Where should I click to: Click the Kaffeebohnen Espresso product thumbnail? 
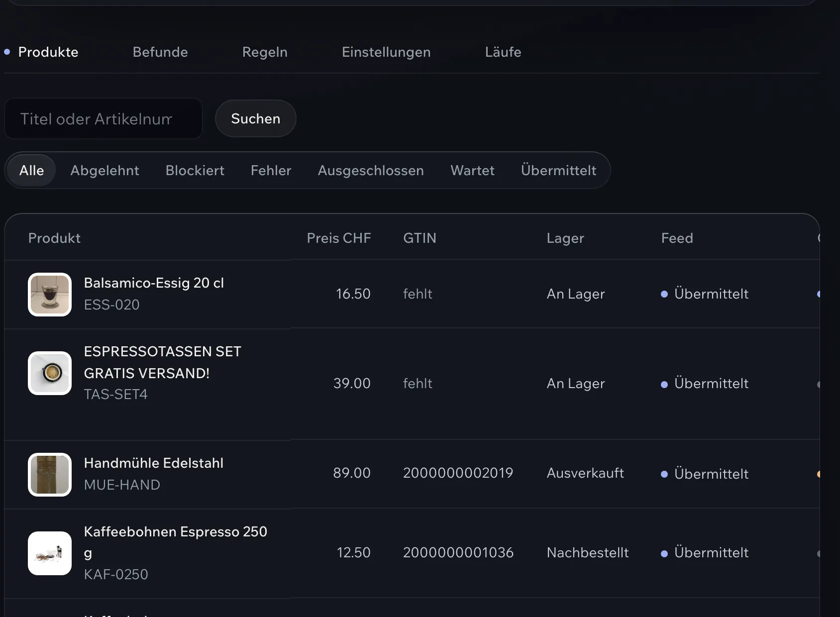click(50, 553)
